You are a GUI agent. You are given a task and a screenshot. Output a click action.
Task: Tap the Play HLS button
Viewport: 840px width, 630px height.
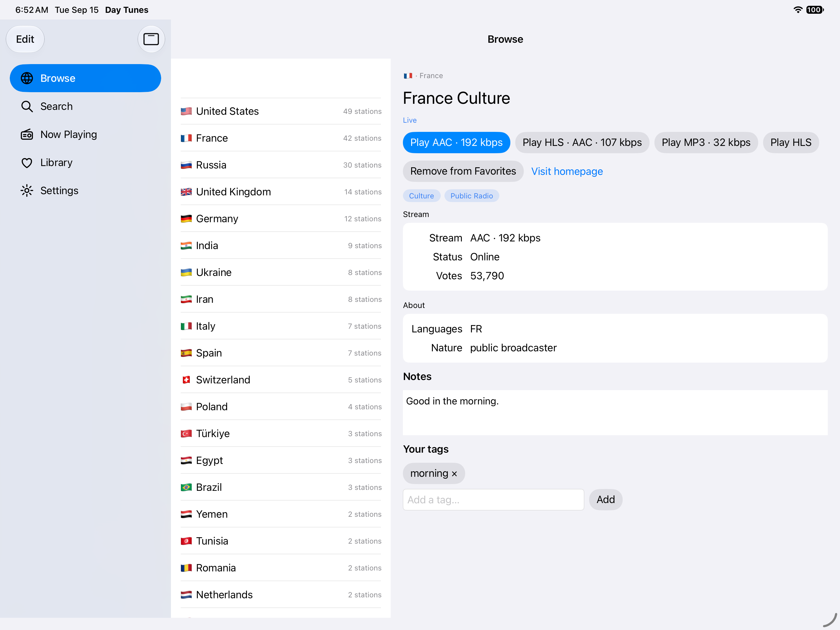coord(791,143)
